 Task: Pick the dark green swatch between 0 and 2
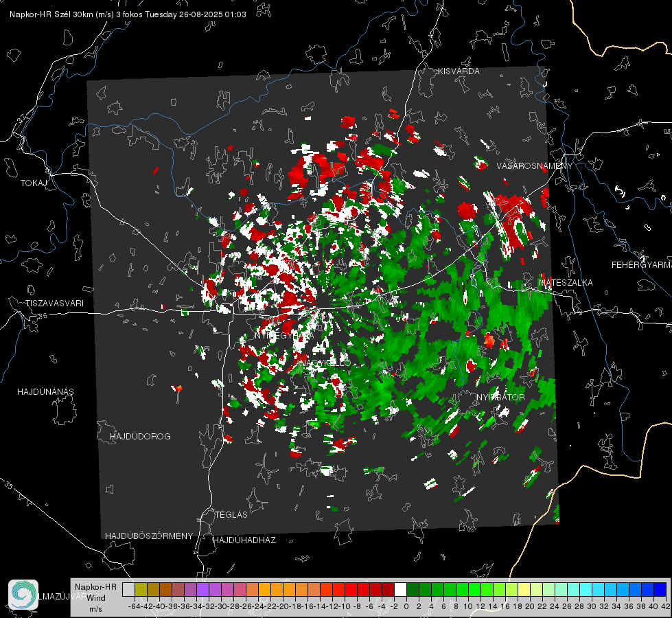tap(413, 589)
